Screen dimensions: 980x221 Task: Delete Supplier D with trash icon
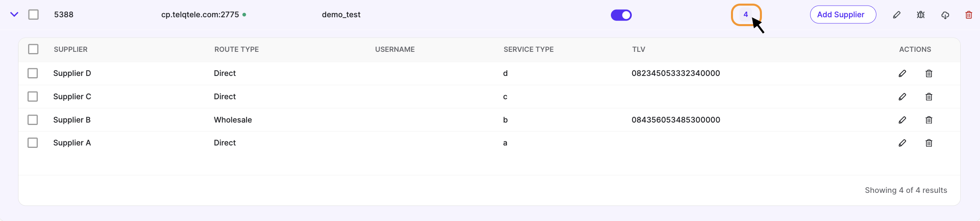(929, 73)
